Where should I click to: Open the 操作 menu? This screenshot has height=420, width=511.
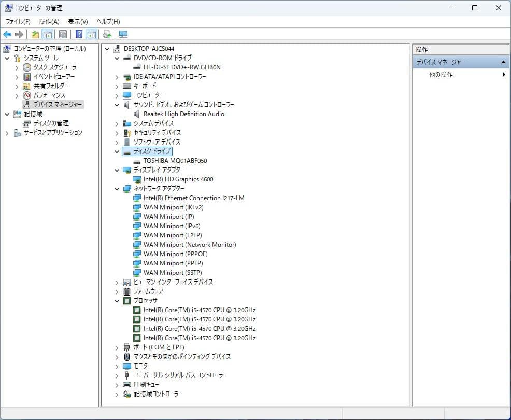click(x=48, y=21)
